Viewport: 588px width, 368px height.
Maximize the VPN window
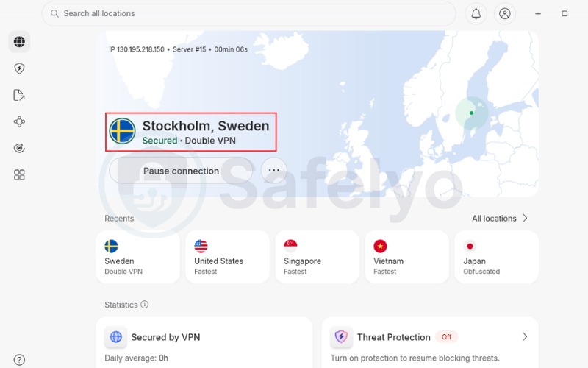coord(564,13)
